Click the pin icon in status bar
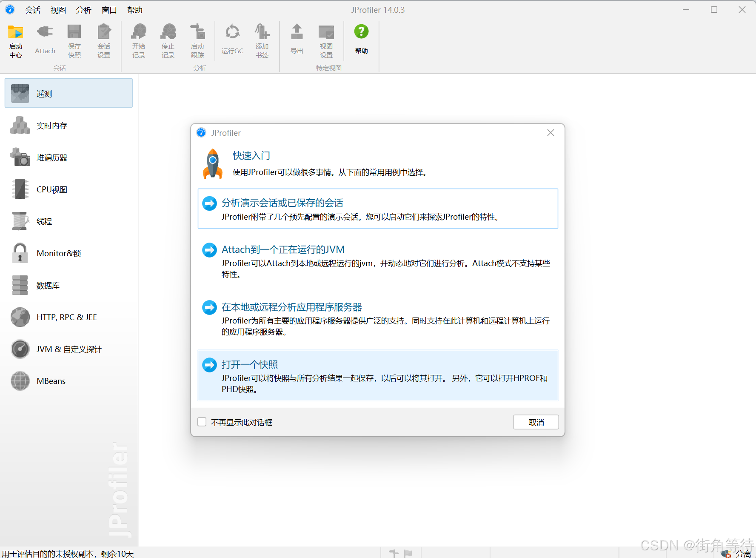This screenshot has width=756, height=558. point(394,553)
